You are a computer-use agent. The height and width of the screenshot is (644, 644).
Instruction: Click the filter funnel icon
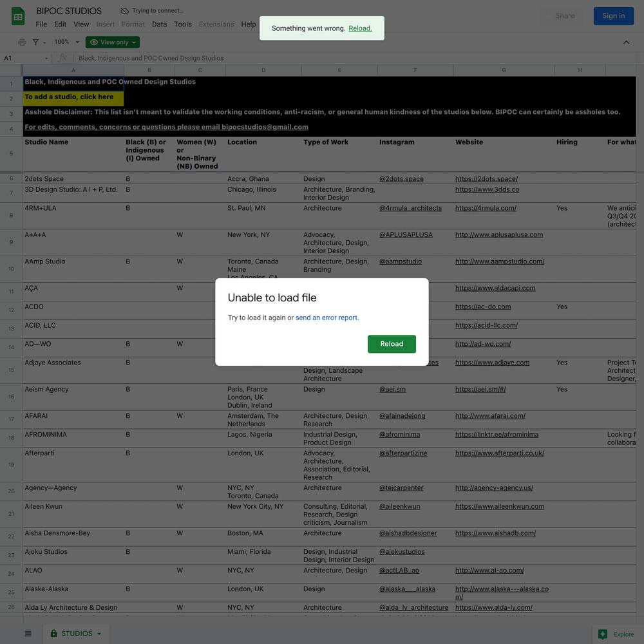tap(35, 42)
